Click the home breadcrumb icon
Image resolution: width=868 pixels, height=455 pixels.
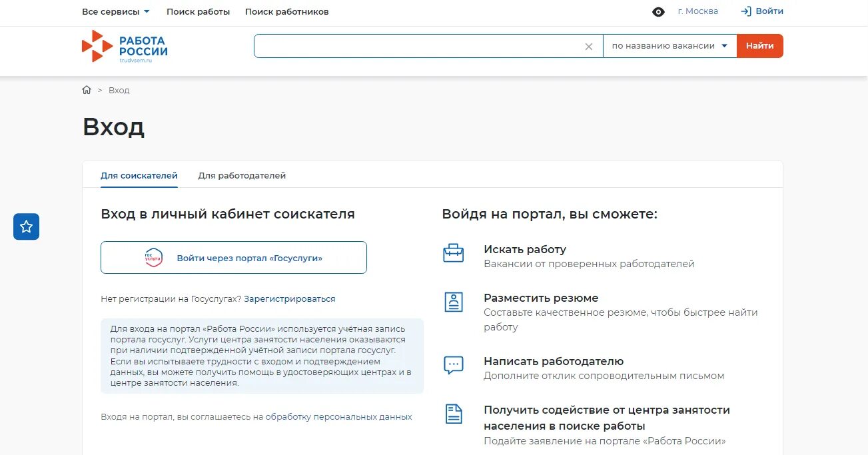(x=87, y=90)
